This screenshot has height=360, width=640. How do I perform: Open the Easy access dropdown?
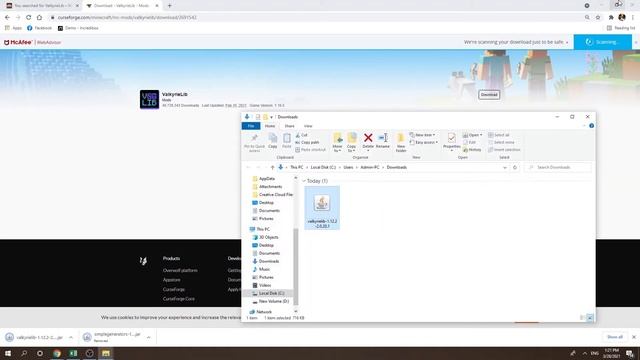[x=424, y=142]
